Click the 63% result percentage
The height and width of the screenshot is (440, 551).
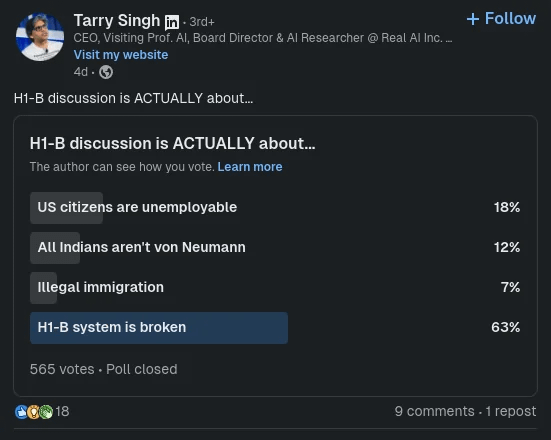505,327
